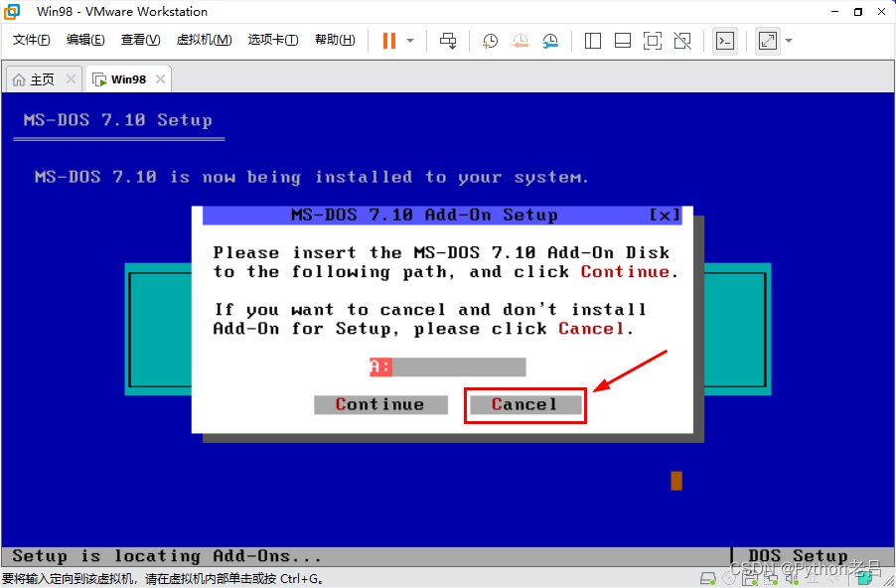Image resolution: width=896 pixels, height=588 pixels.
Task: Click the Unity mode icon
Action: (x=682, y=41)
